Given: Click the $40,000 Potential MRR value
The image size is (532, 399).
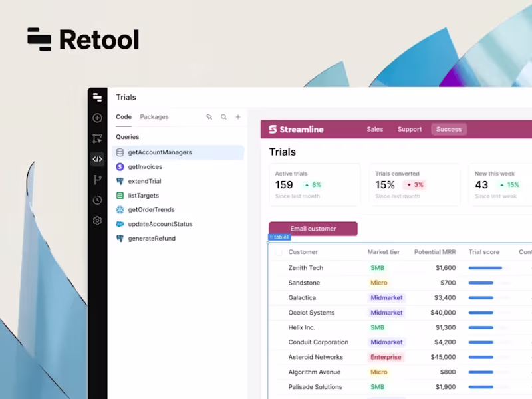Looking at the screenshot, I should tap(443, 313).
